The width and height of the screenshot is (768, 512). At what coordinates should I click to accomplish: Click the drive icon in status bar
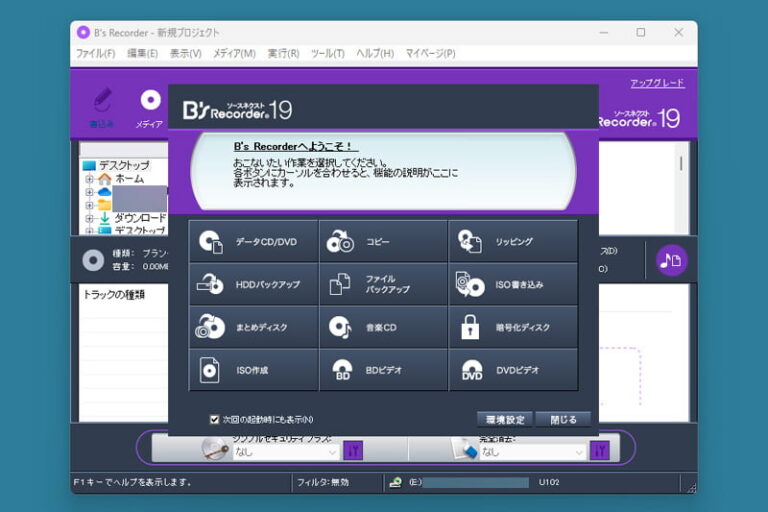pyautogui.click(x=395, y=483)
